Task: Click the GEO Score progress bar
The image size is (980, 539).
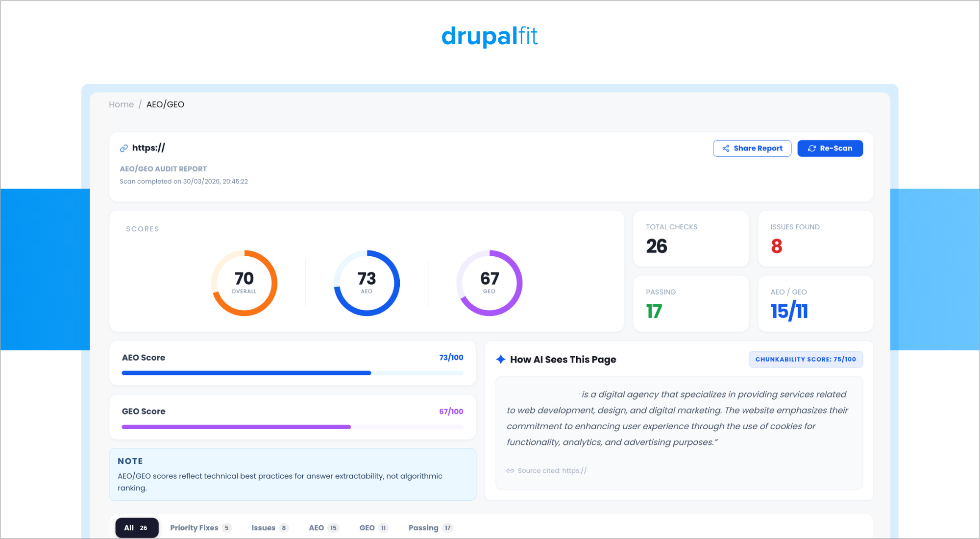Action: click(x=293, y=427)
